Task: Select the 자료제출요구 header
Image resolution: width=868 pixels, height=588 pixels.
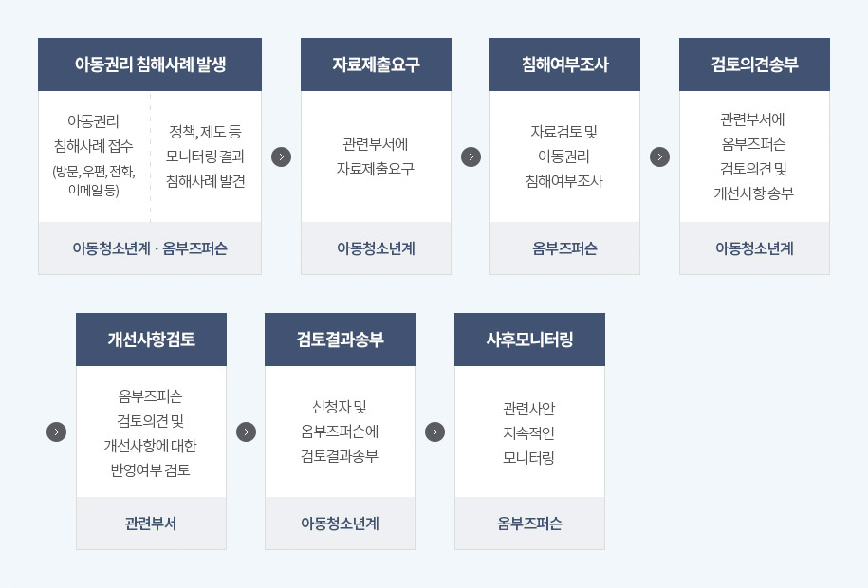Action: tap(376, 64)
